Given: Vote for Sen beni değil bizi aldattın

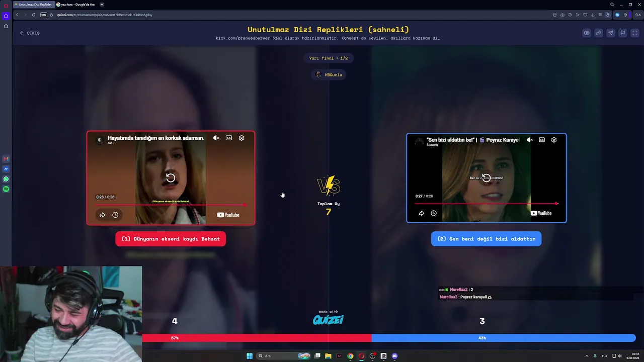Looking at the screenshot, I should 486,239.
